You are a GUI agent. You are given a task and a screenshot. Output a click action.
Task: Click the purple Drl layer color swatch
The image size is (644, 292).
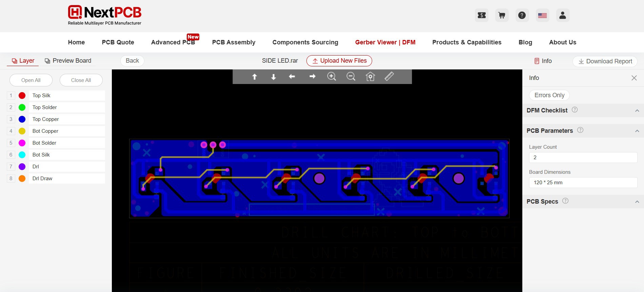(x=22, y=167)
